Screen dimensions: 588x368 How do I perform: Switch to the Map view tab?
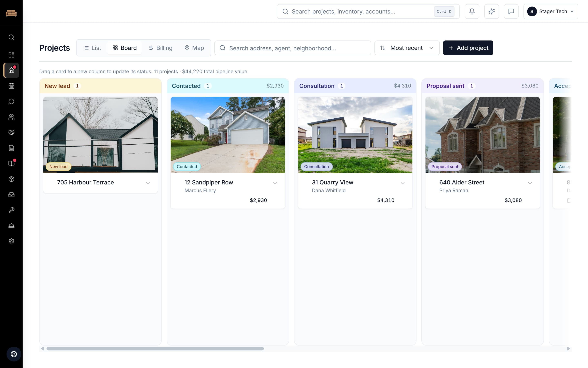194,48
